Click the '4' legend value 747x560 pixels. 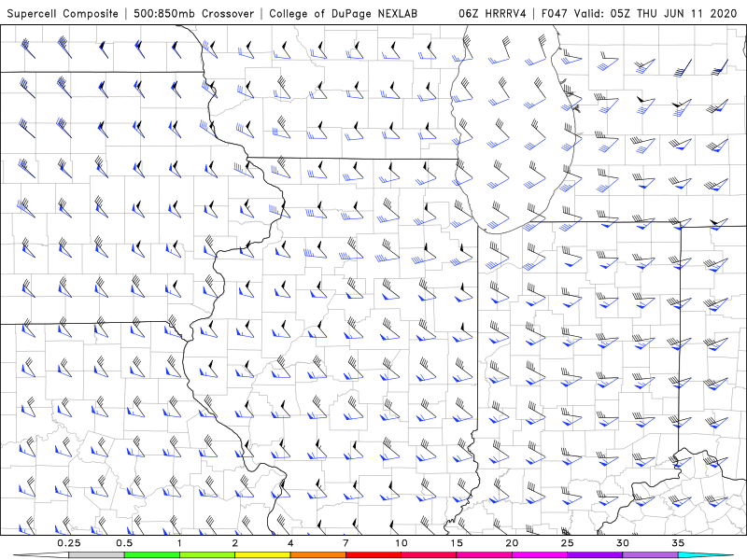290,543
